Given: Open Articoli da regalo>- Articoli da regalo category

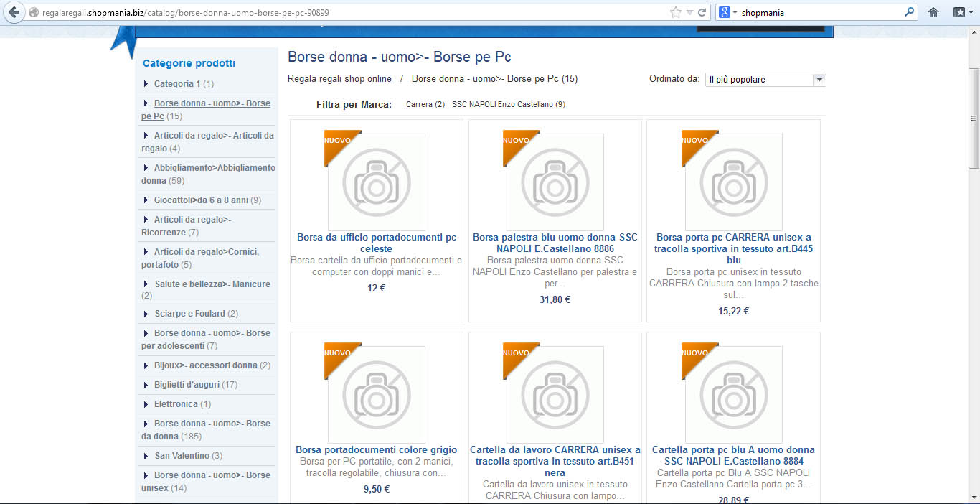Looking at the screenshot, I should 207,141.
